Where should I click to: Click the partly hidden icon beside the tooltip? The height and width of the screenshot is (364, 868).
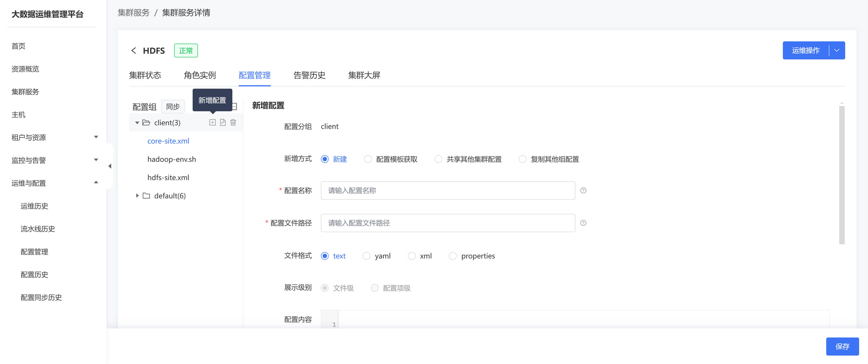[235, 107]
